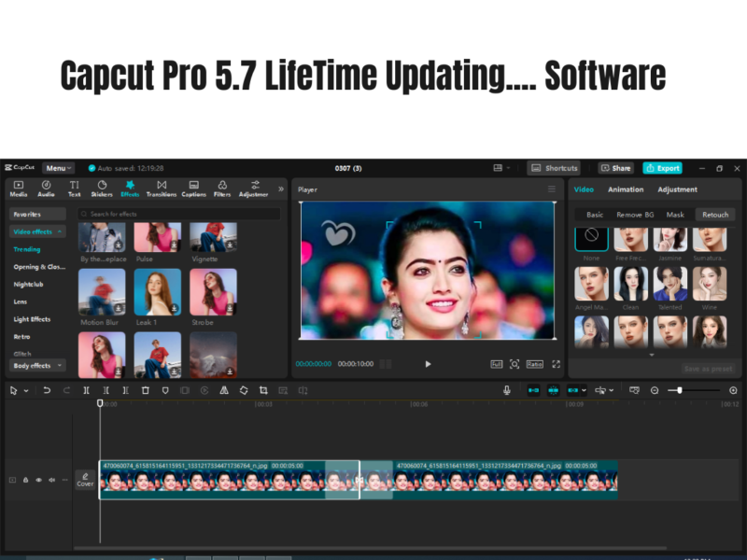The height and width of the screenshot is (560, 747).
Task: Open the Media panel
Action: tap(19, 189)
